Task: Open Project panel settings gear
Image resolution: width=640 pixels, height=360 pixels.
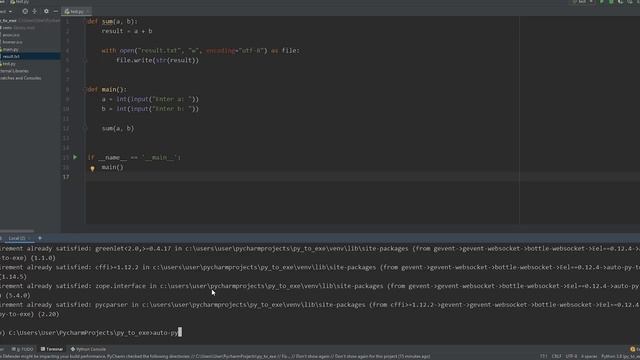Action: [x=46, y=11]
